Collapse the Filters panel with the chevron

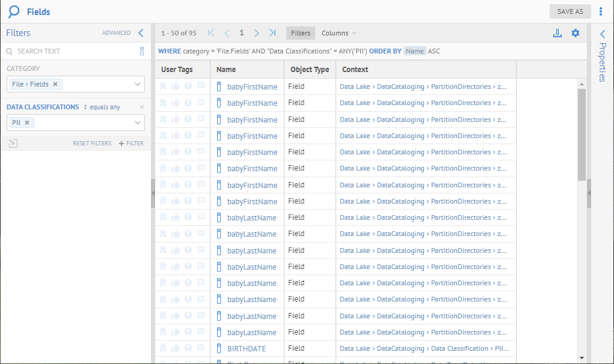click(141, 33)
